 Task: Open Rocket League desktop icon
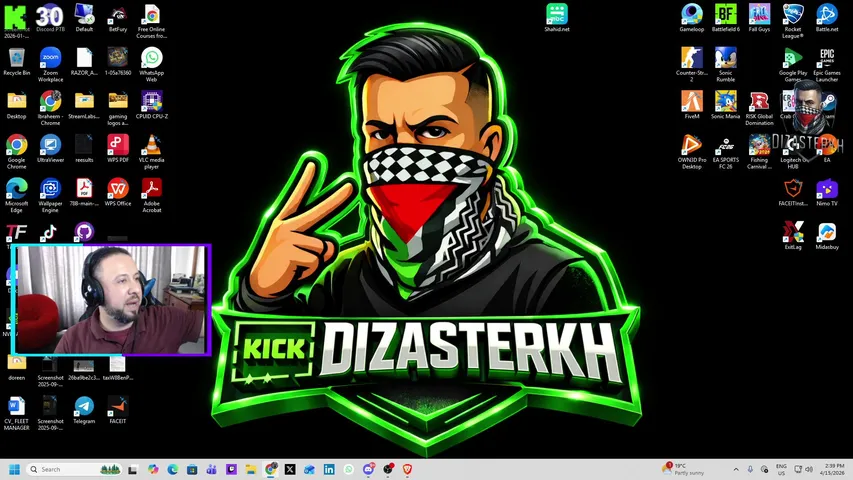[793, 21]
